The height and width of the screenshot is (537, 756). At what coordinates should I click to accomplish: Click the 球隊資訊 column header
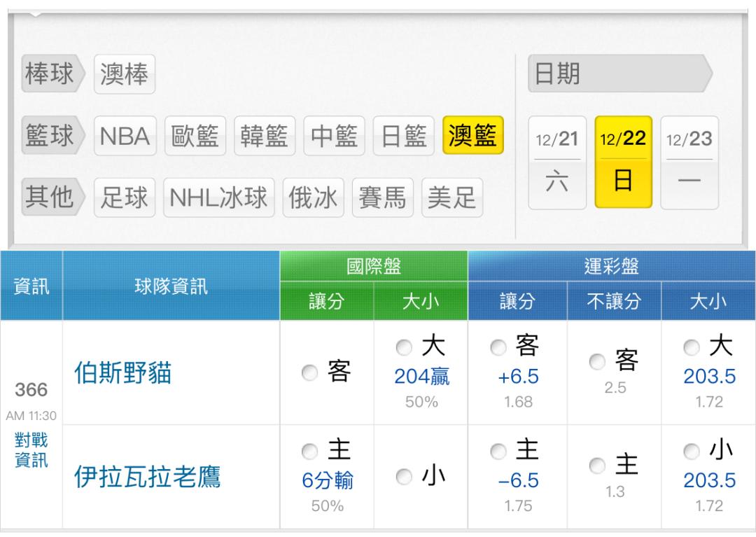171,286
